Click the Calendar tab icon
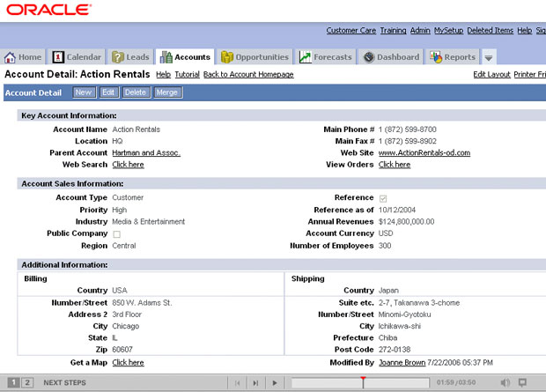546x392 pixels. 58,57
